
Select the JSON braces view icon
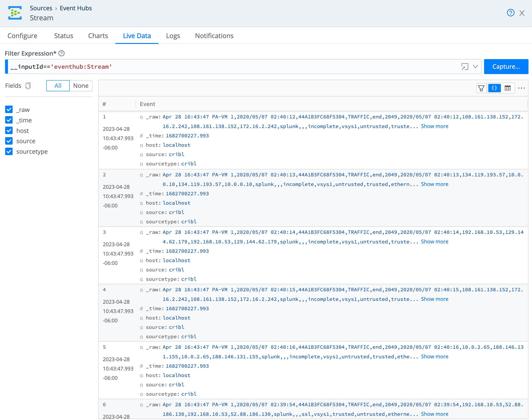(494, 88)
